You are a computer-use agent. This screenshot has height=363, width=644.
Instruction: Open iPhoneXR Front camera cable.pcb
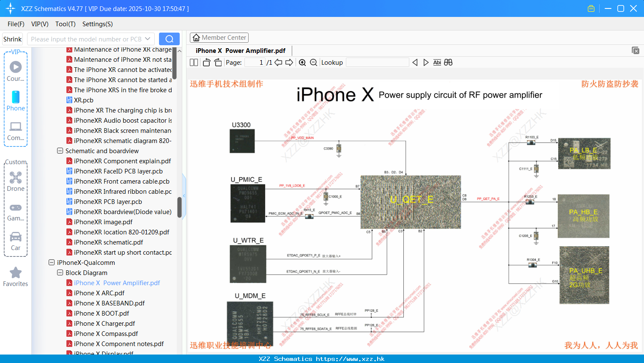[122, 181]
